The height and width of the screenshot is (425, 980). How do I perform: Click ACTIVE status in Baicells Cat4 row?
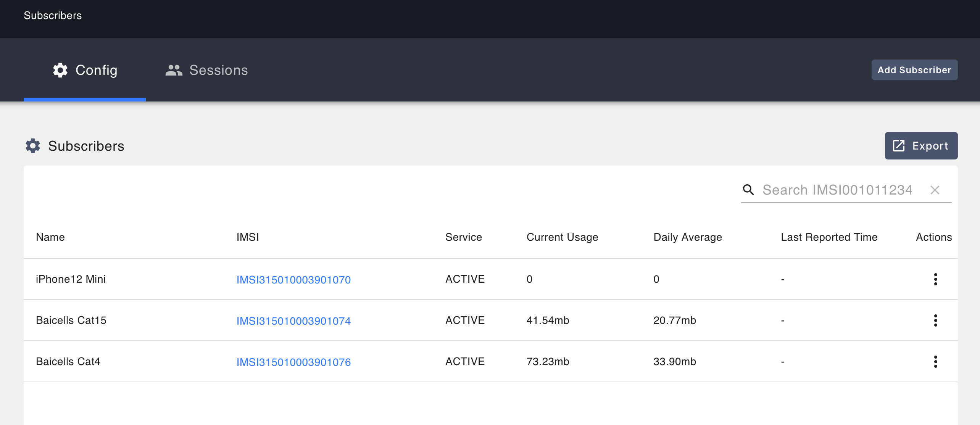[465, 361]
